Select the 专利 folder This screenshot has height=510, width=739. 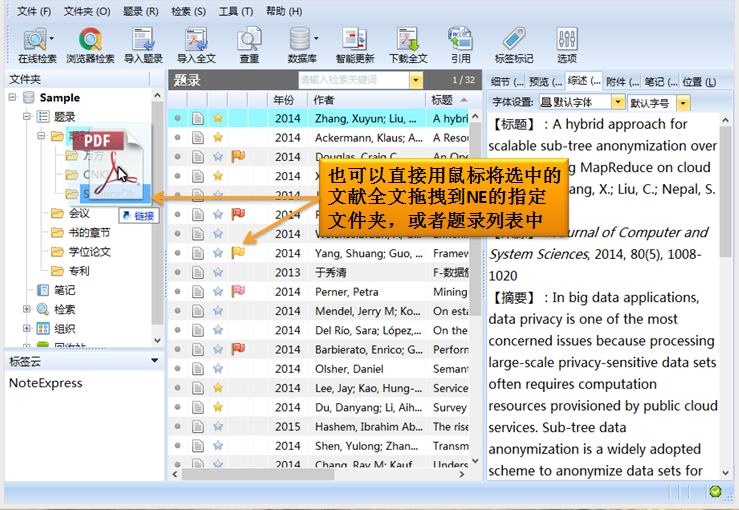point(79,271)
